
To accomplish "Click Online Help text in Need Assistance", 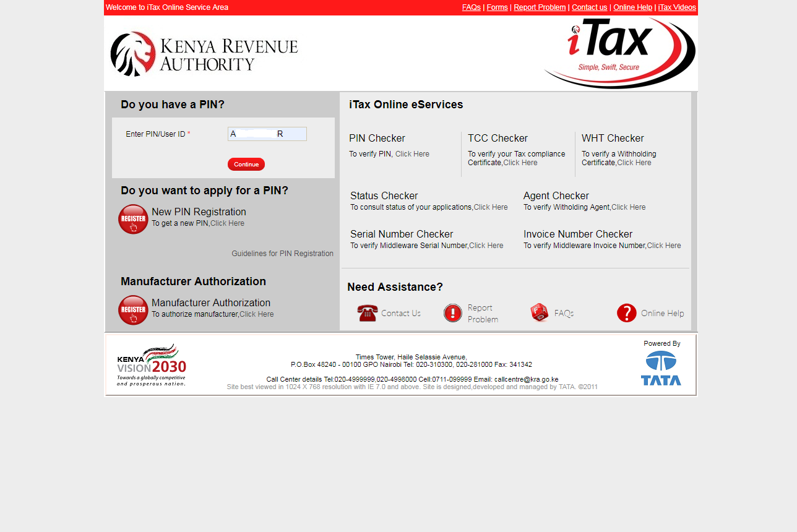I will point(663,313).
